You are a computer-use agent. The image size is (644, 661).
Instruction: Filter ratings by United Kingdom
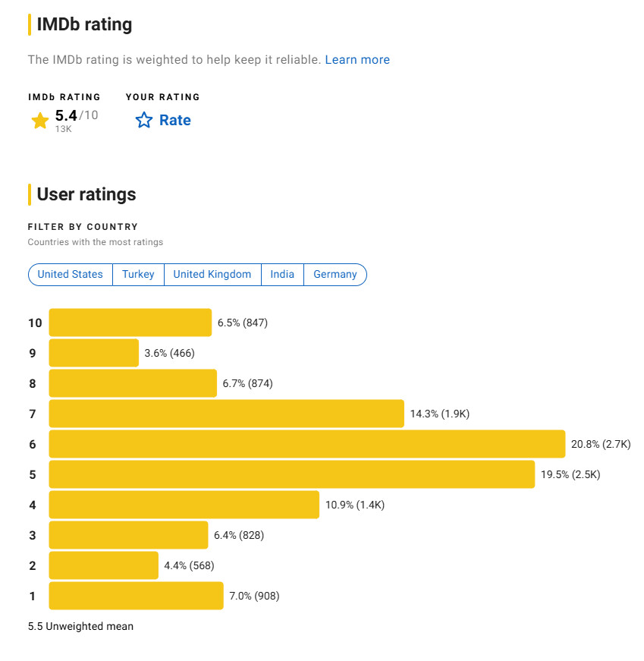[x=212, y=275]
